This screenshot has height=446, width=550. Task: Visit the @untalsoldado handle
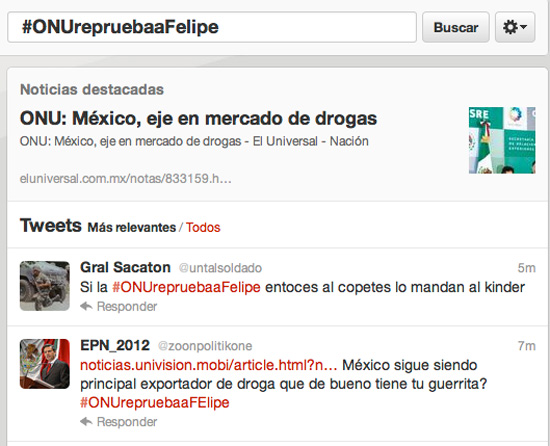point(220,268)
